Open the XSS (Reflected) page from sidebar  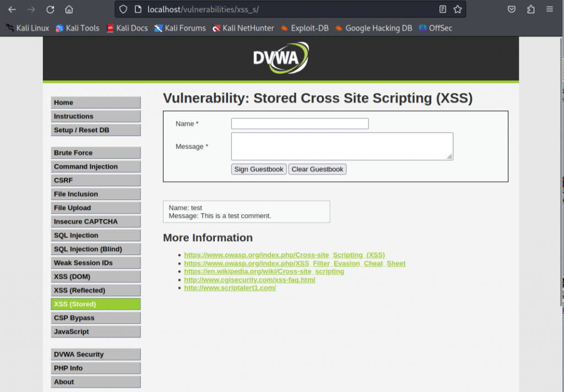click(x=95, y=290)
